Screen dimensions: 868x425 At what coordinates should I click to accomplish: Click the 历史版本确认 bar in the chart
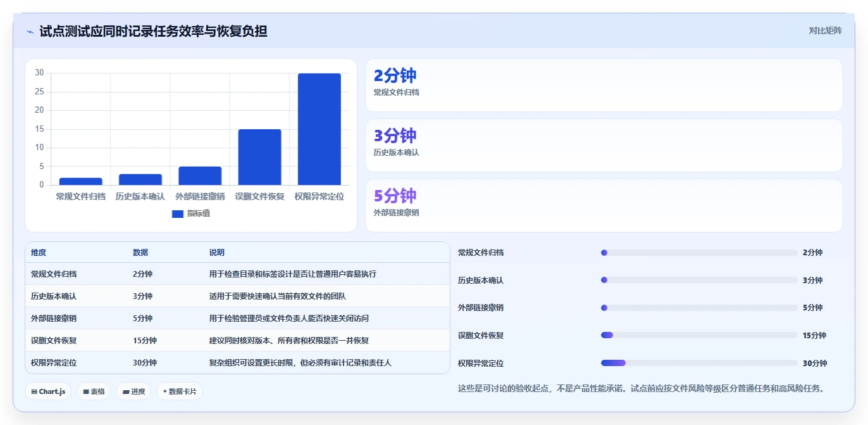(140, 179)
